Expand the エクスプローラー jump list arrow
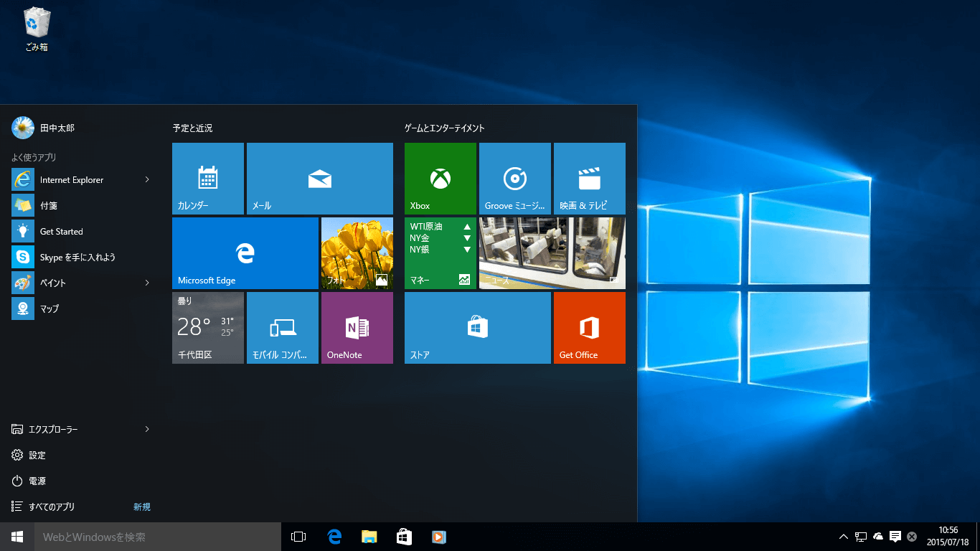 147,429
